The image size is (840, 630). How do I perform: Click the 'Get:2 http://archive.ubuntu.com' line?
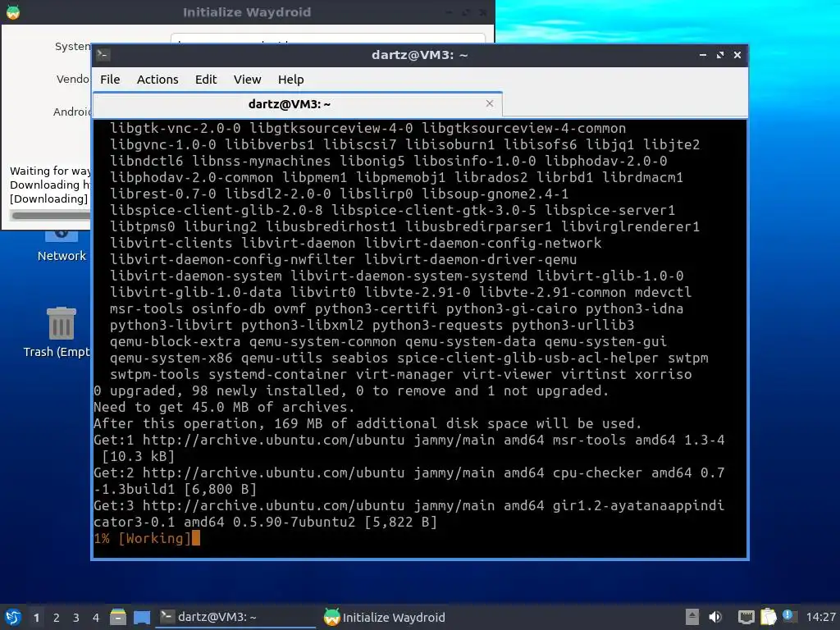point(409,481)
